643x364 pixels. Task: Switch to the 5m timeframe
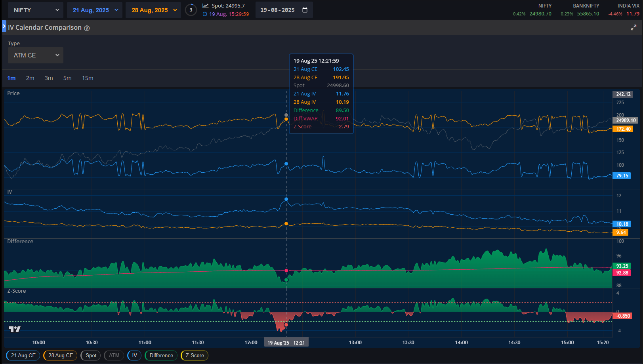(67, 78)
